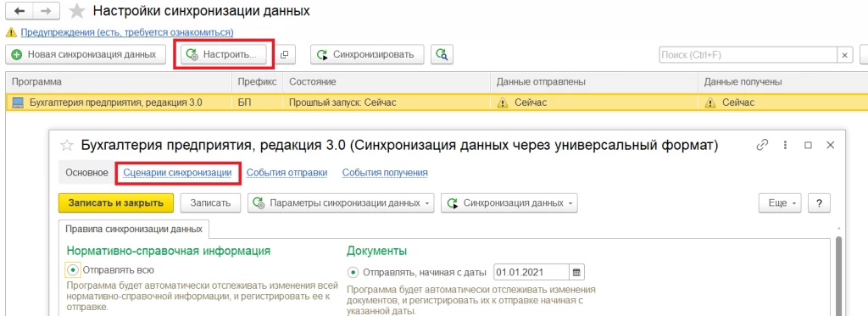Clear search with the X button
This screenshot has width=868, height=316.
click(x=844, y=55)
